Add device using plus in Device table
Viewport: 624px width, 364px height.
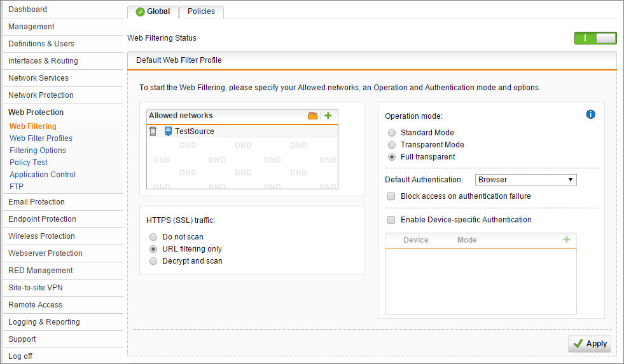pos(567,239)
